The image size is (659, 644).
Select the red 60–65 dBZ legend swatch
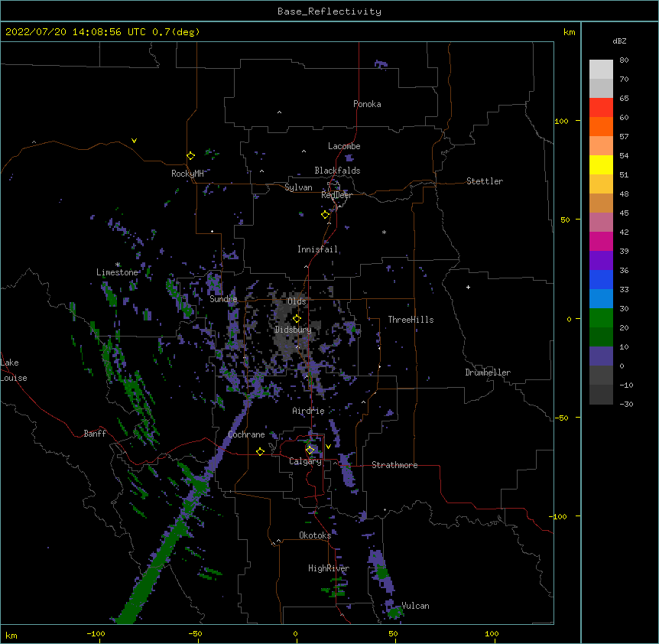pyautogui.click(x=601, y=108)
